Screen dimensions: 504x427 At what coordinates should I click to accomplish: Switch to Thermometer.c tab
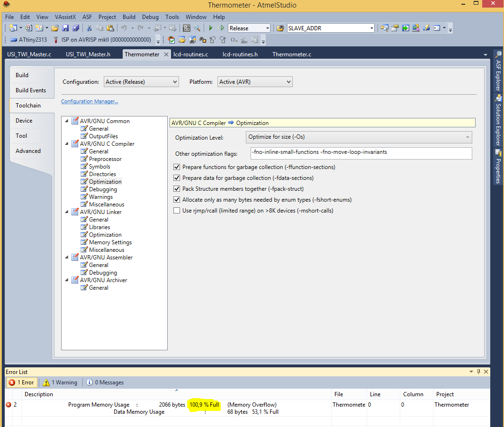292,54
